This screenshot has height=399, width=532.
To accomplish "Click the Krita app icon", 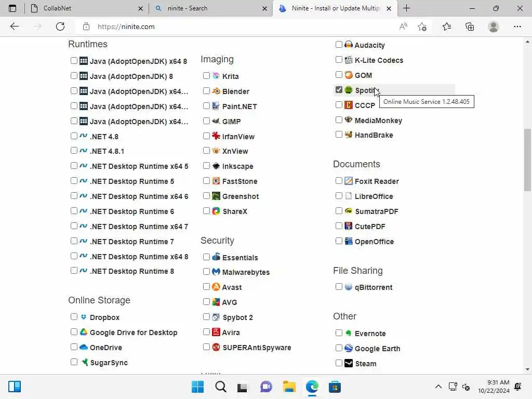I will [216, 76].
